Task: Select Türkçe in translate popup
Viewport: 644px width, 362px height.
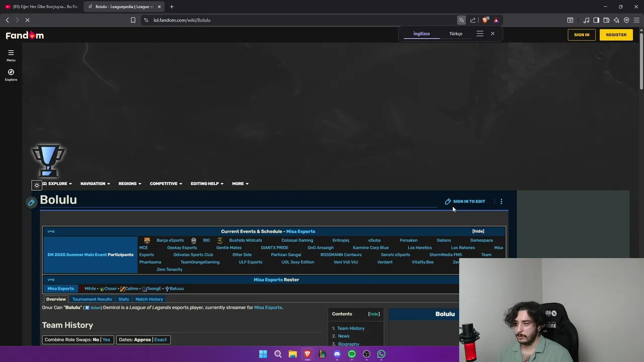Action: (456, 34)
